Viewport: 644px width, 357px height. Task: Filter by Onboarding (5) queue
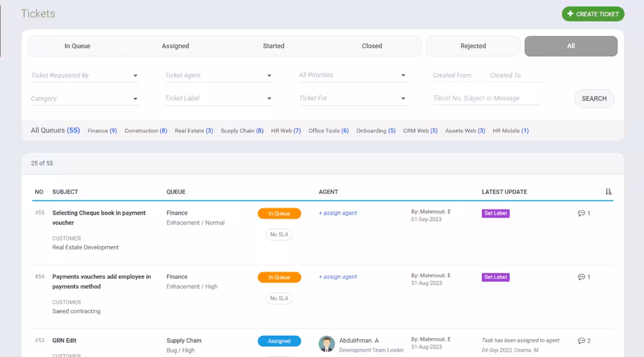pyautogui.click(x=376, y=131)
